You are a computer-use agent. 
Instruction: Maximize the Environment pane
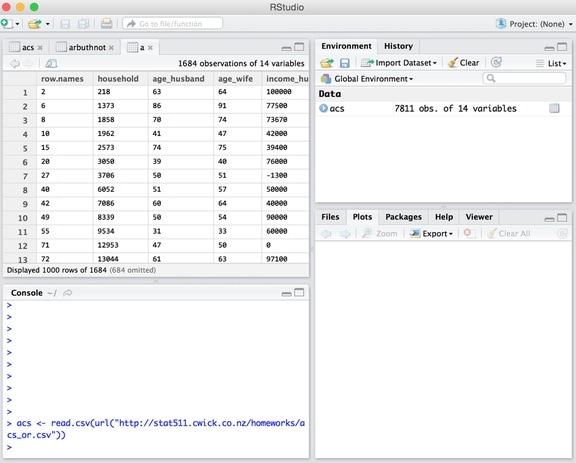tap(562, 47)
